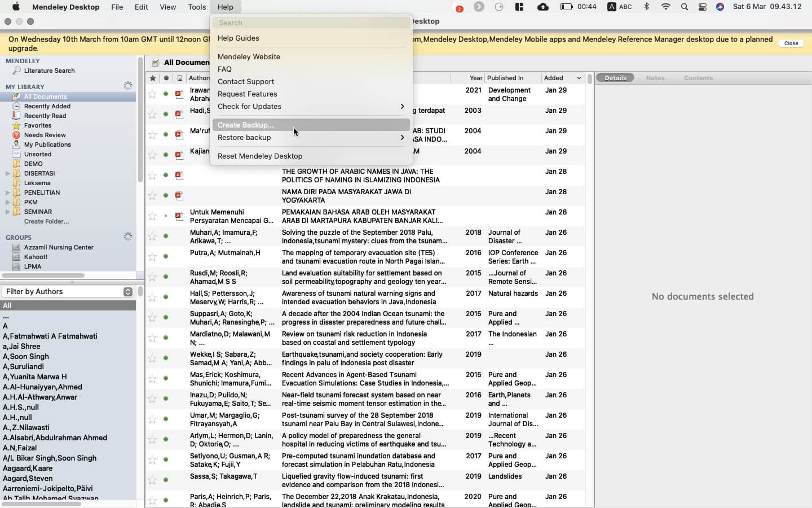Expand the SEMINAR folder
This screenshot has width=812, height=508.
point(7,212)
